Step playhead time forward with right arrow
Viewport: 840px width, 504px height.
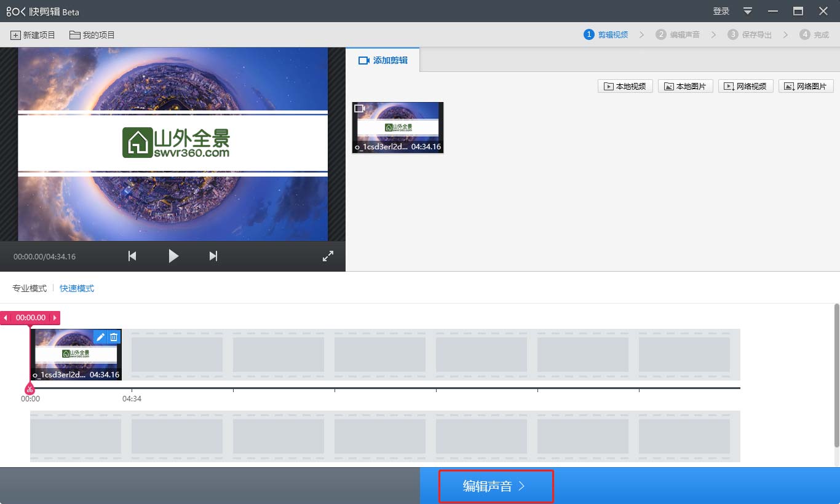coord(55,318)
